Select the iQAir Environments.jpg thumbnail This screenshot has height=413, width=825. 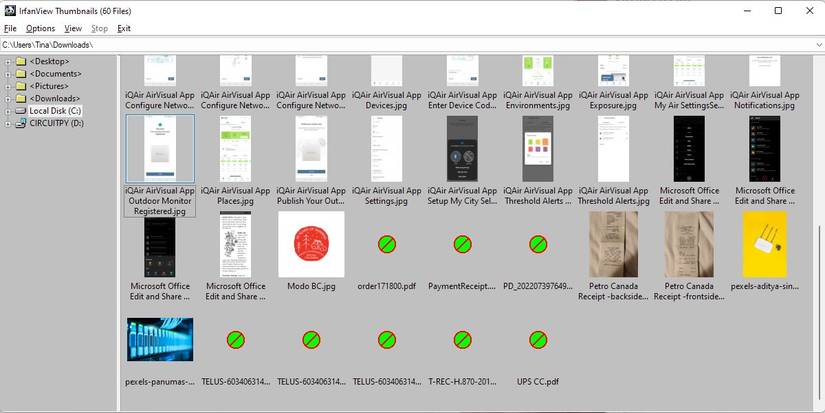[x=538, y=70]
